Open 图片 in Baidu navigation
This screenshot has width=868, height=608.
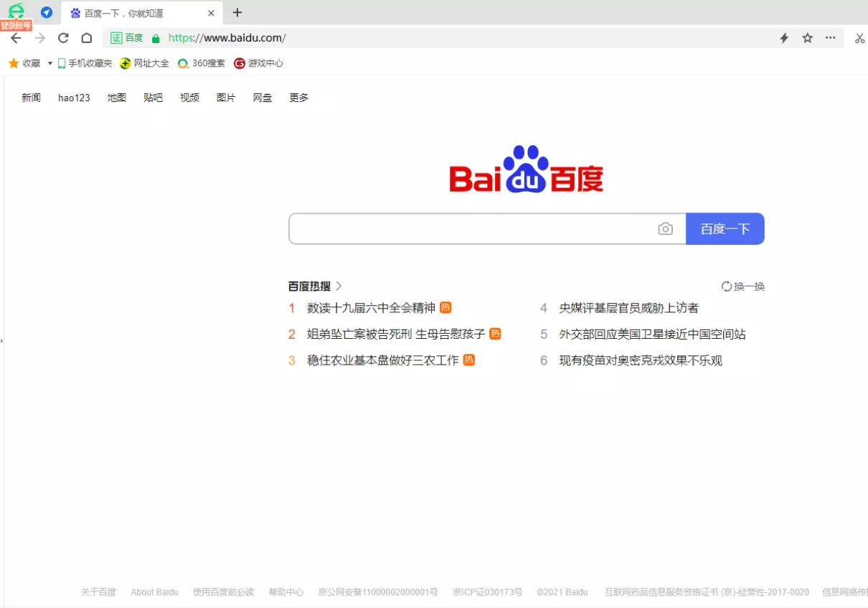pos(226,98)
